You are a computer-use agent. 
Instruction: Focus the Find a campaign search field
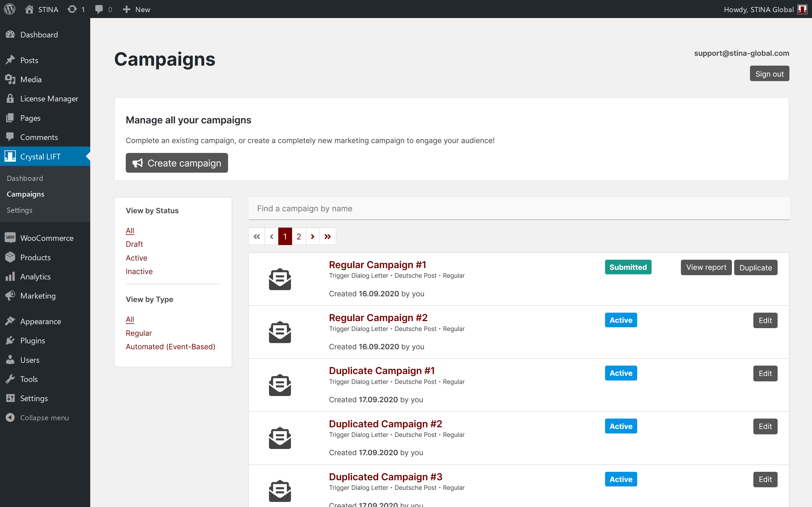tap(518, 208)
